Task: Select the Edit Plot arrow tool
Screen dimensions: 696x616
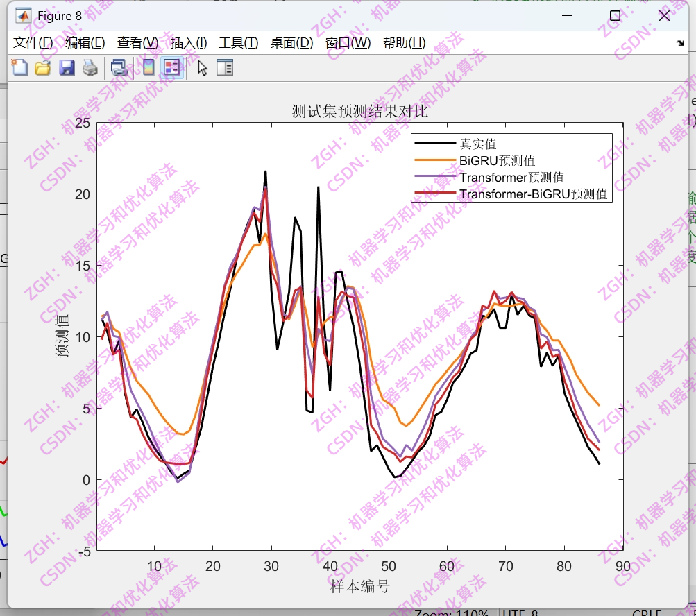Action: (203, 67)
